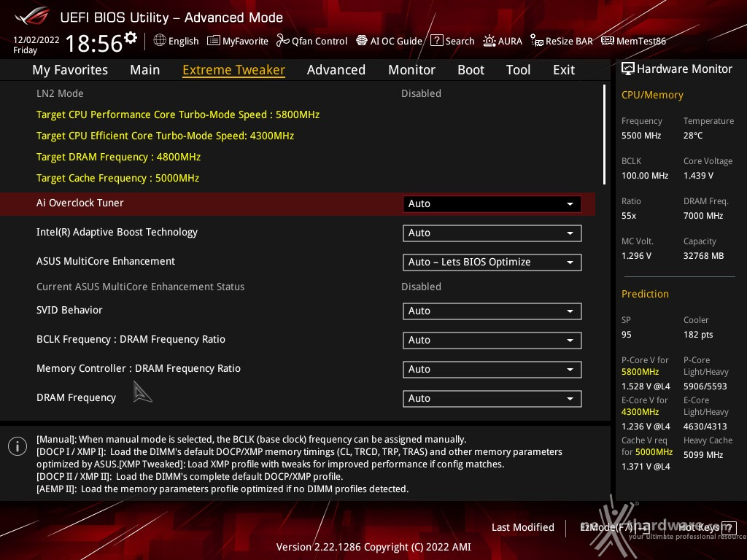Click Current ASUS MultiCore Enhancement Status label
747x560 pixels.
pos(141,287)
